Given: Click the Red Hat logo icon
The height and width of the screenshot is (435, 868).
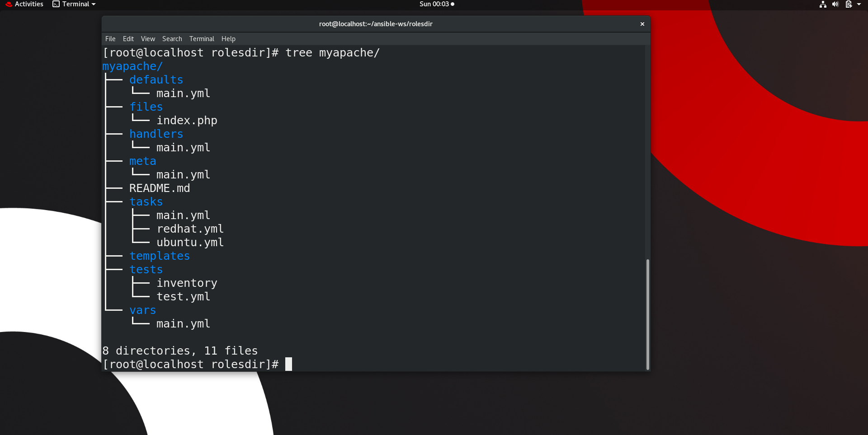Looking at the screenshot, I should [9, 4].
